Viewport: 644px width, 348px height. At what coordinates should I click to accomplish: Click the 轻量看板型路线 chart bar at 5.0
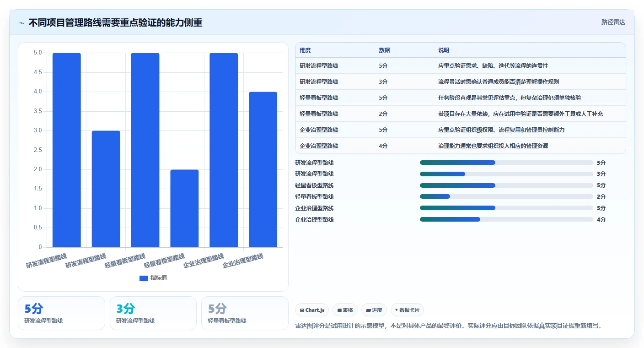click(x=145, y=150)
